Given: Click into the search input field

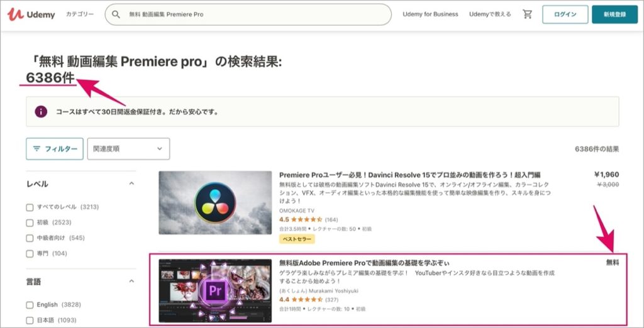Looking at the screenshot, I should click(248, 15).
